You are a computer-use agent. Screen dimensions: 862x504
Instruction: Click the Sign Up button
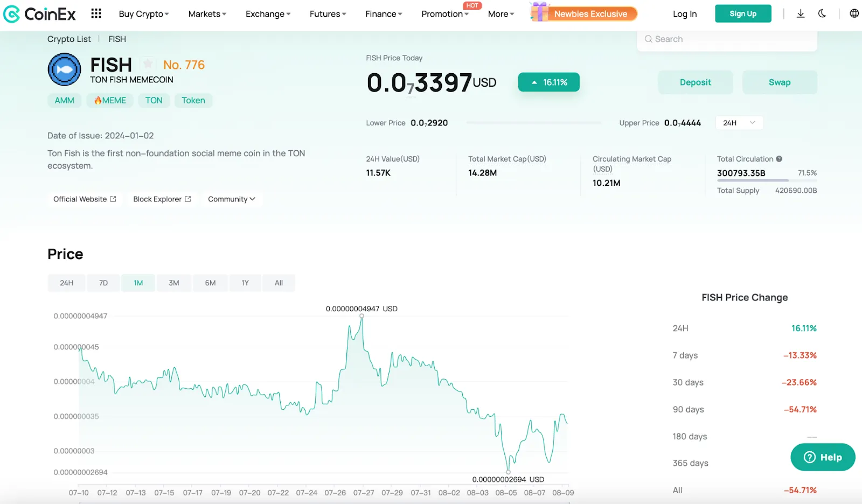pyautogui.click(x=743, y=13)
